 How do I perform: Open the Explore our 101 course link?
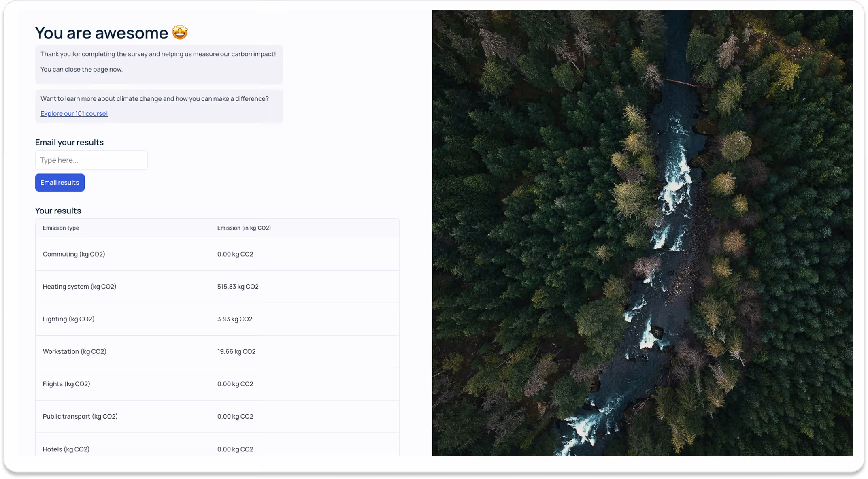[74, 113]
